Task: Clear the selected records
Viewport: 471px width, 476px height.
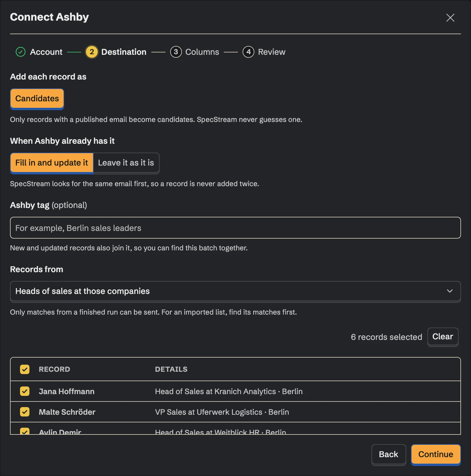Action: (x=443, y=336)
